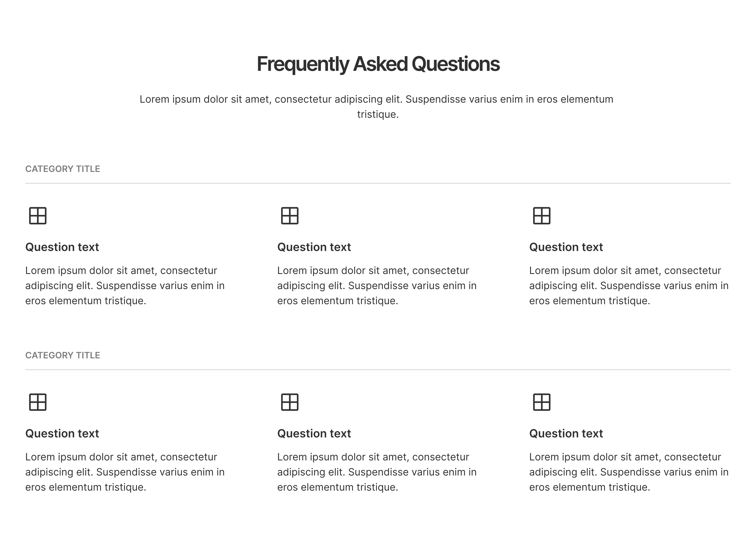
Task: Click the divider line under first category title
Action: pyautogui.click(x=378, y=183)
